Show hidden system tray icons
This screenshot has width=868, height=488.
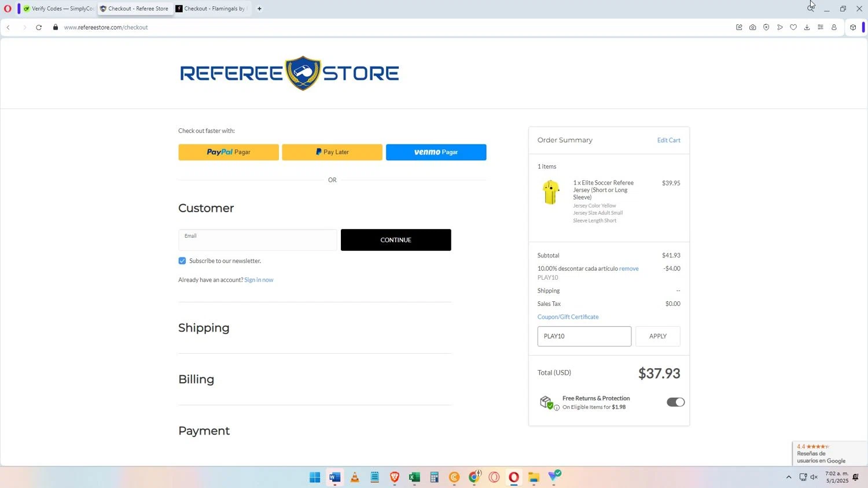pyautogui.click(x=788, y=477)
